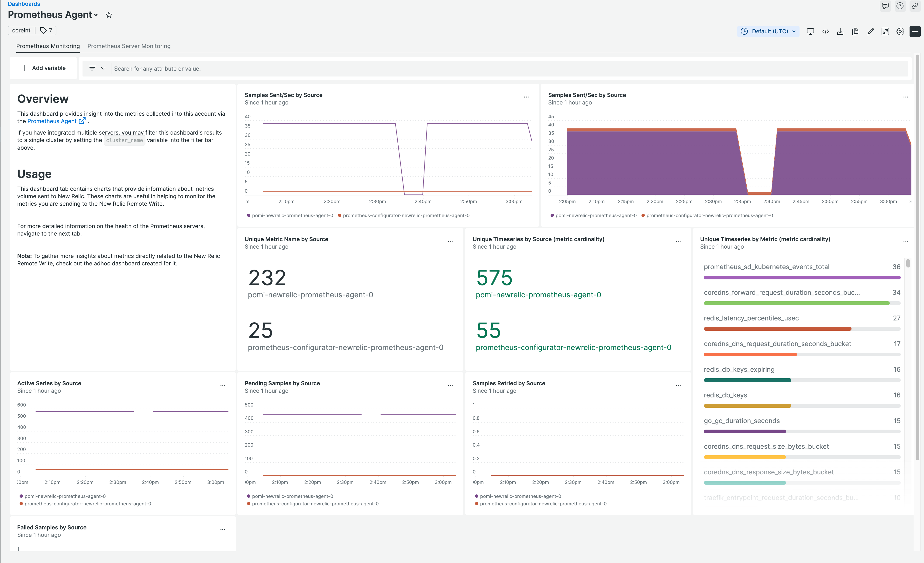The image size is (924, 563).
Task: Toggle pomi-newrelic-prometheus-agent-0 legend in line chart
Action: pyautogui.click(x=290, y=215)
